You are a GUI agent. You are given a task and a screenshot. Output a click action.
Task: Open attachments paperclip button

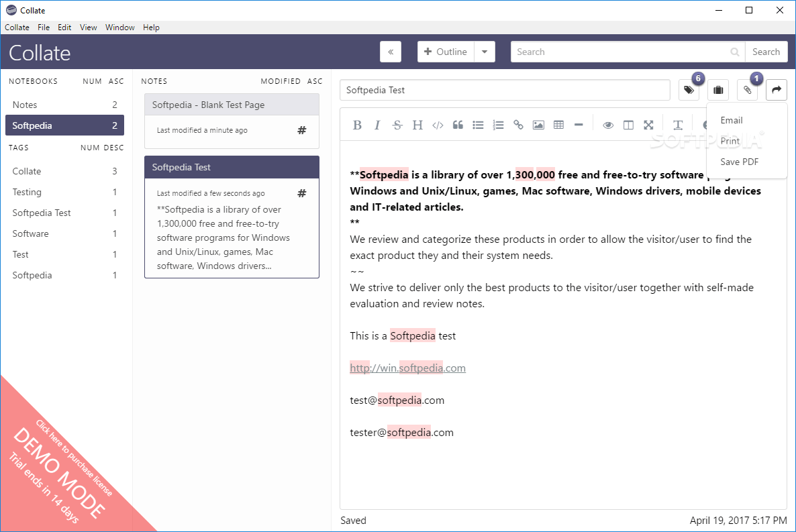tap(747, 90)
